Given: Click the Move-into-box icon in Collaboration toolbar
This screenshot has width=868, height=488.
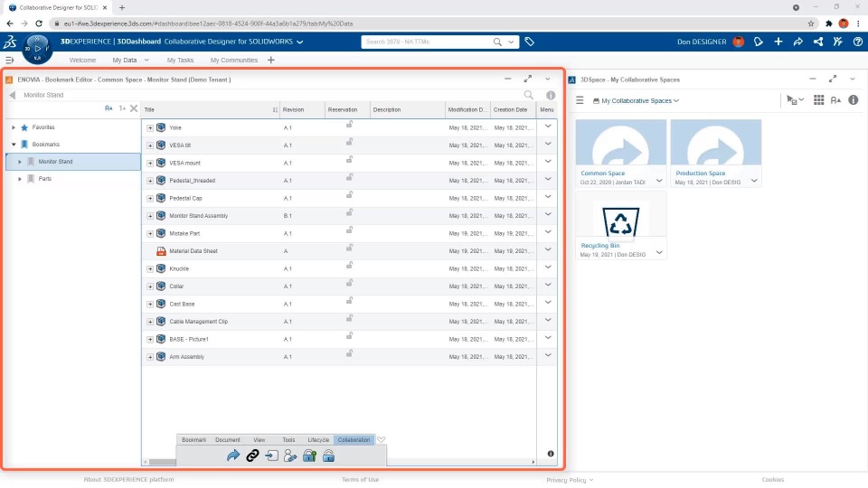Looking at the screenshot, I should (271, 455).
